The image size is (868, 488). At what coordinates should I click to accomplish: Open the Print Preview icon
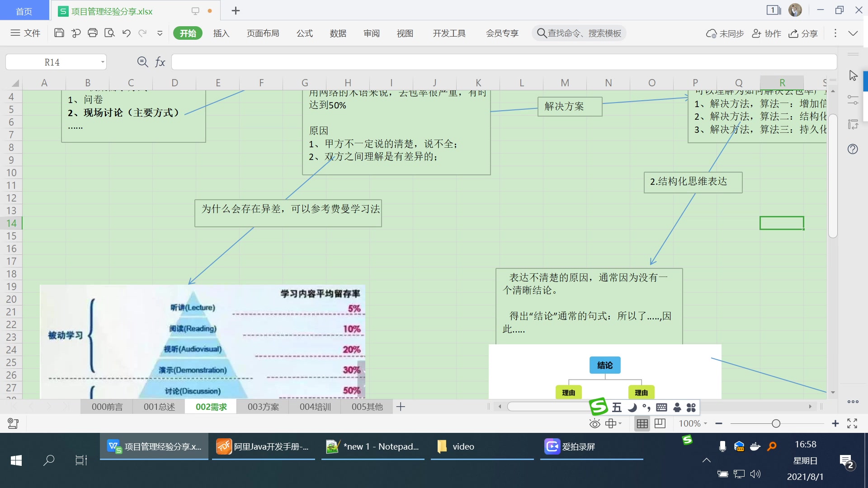pyautogui.click(x=109, y=33)
